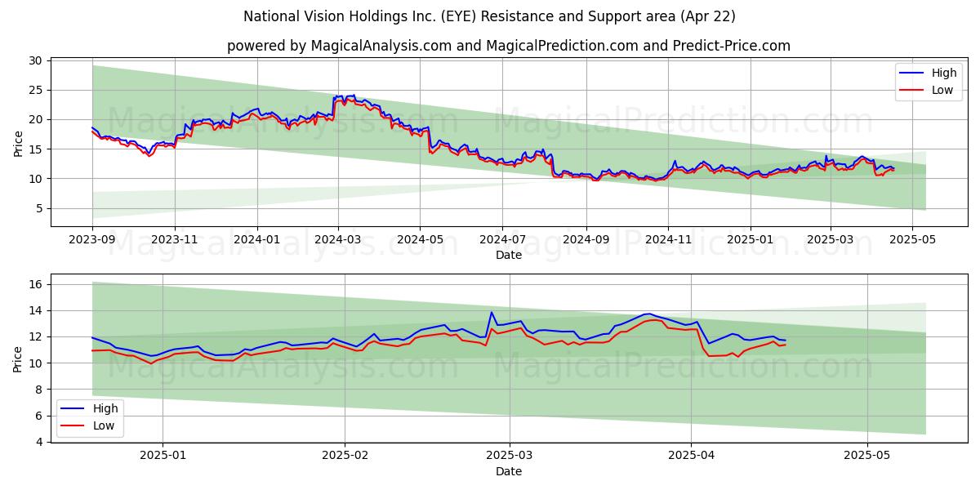Click the '4' price tick on the lower chart

(39, 442)
